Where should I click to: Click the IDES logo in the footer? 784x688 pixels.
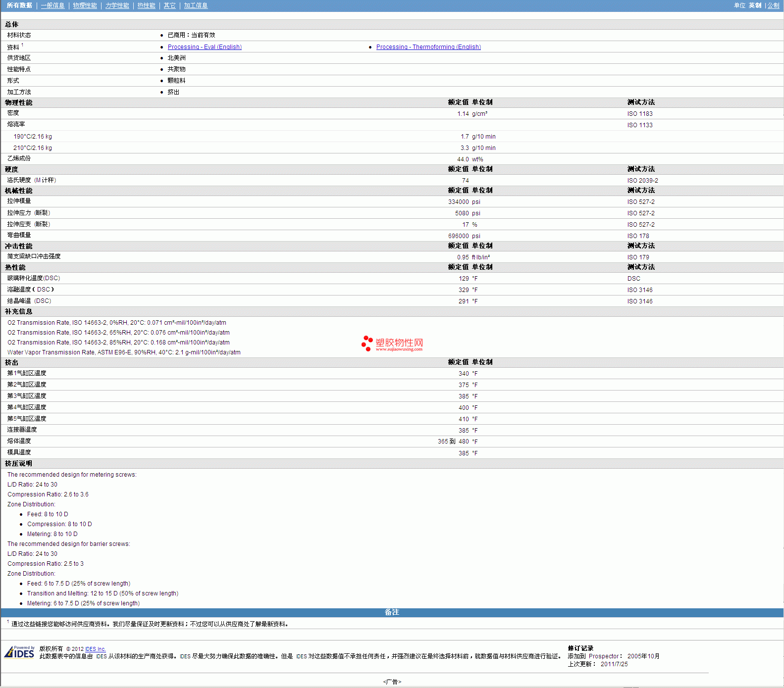coord(20,652)
